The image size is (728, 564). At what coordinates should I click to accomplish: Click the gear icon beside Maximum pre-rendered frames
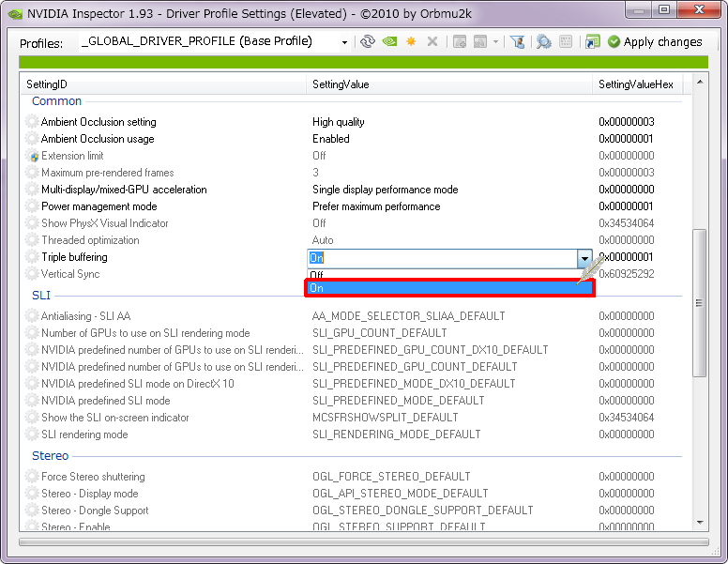pos(32,173)
